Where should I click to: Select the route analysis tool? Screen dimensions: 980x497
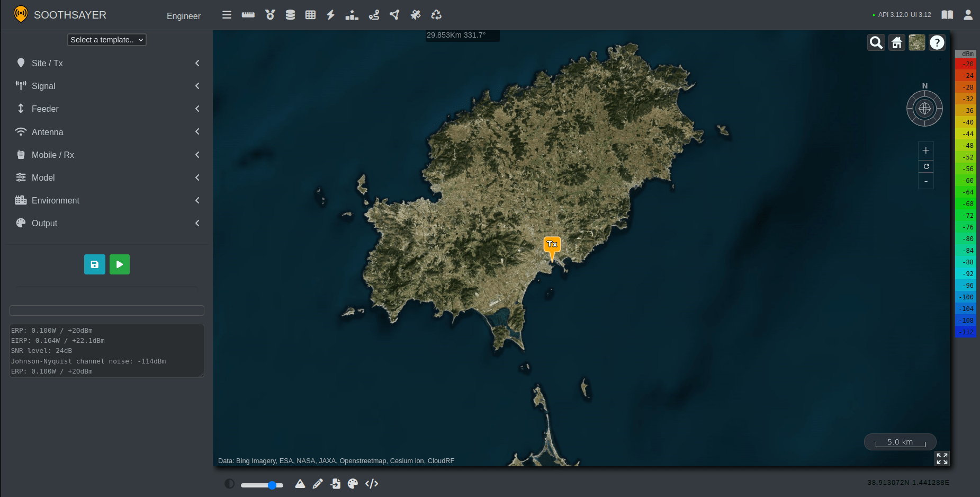click(x=374, y=15)
